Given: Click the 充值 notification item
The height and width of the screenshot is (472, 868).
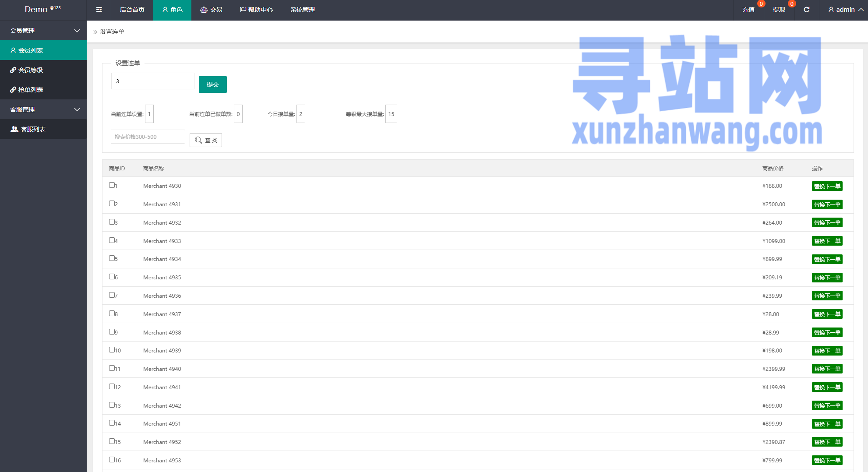Looking at the screenshot, I should click(748, 10).
